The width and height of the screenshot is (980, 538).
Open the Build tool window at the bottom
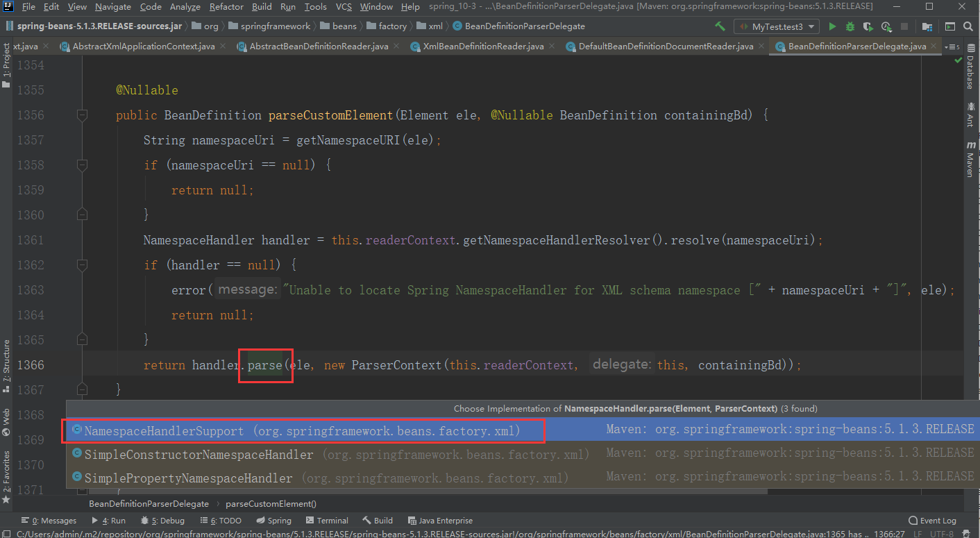click(377, 521)
